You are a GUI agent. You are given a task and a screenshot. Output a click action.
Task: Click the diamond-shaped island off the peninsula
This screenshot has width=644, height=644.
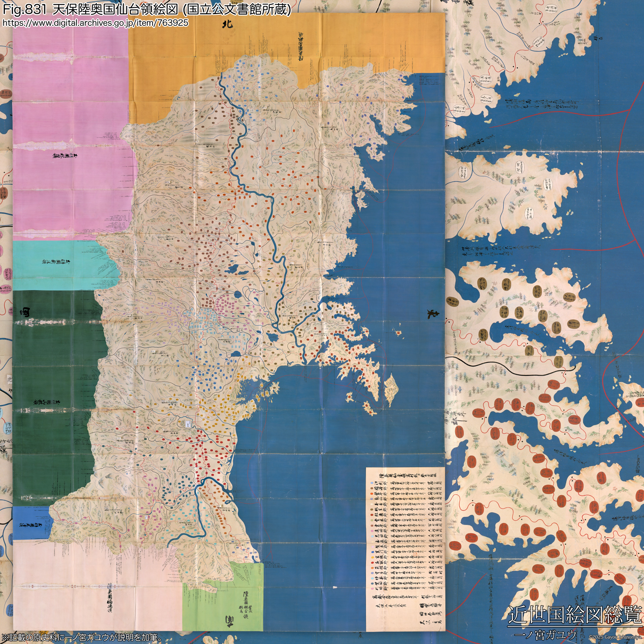click(391, 389)
